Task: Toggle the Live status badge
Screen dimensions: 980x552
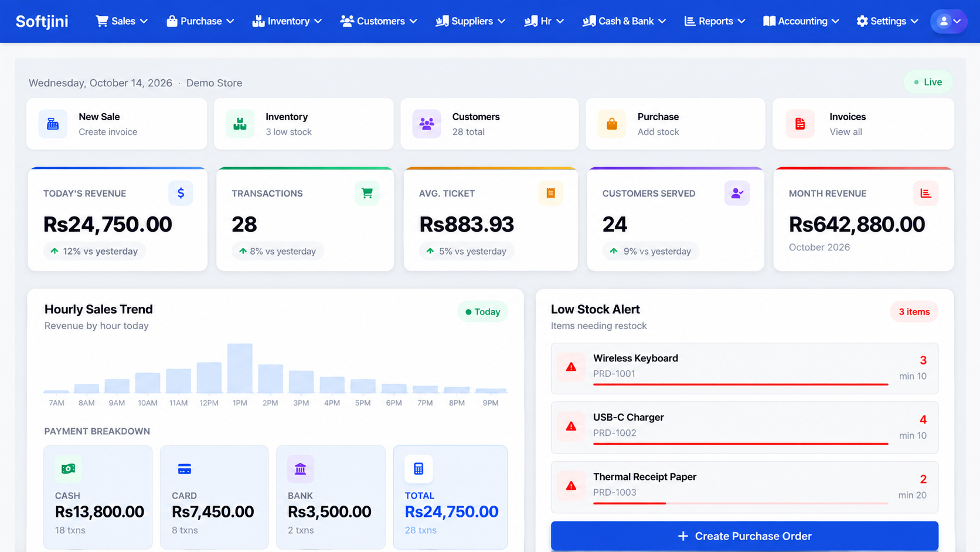Action: click(928, 82)
